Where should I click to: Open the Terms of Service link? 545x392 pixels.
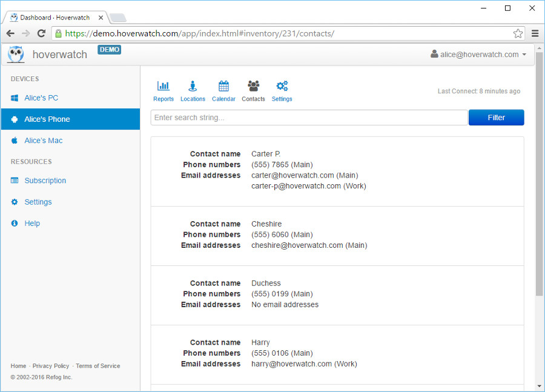(97, 366)
